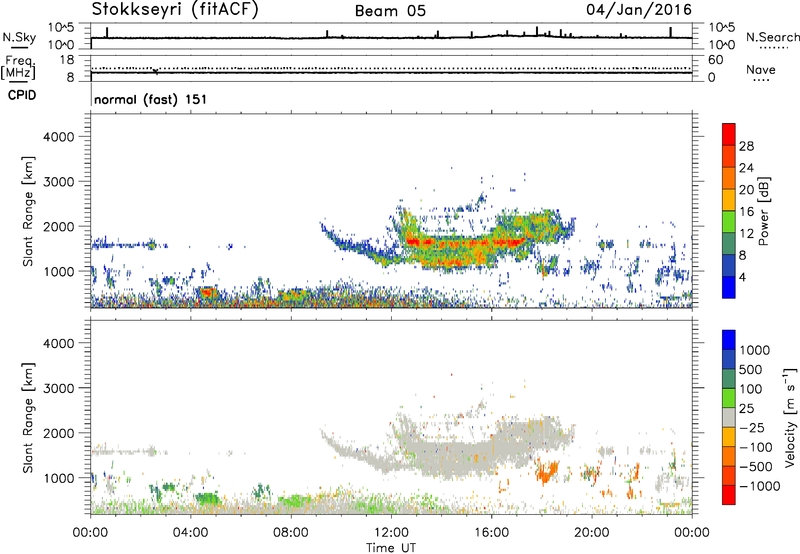Viewport: 800px width, 554px height.
Task: Click the 'N.Search' legend label
Action: tap(773, 37)
